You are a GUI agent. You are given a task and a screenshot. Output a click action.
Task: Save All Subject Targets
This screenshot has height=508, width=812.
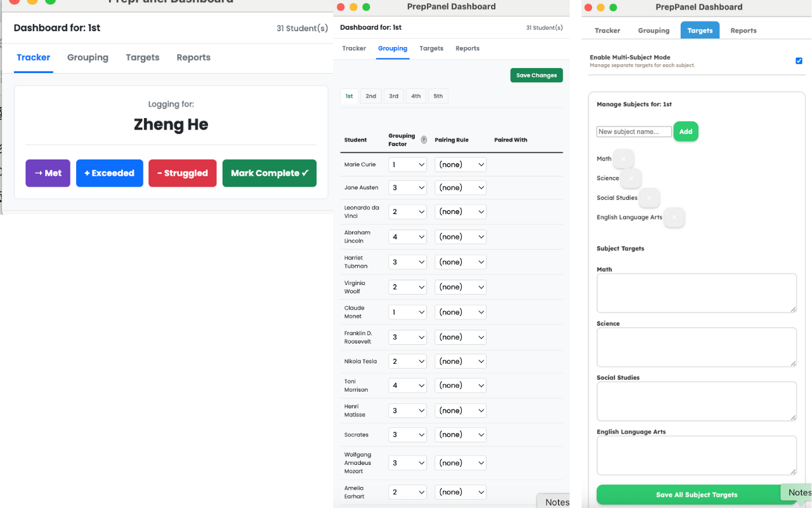coord(697,495)
